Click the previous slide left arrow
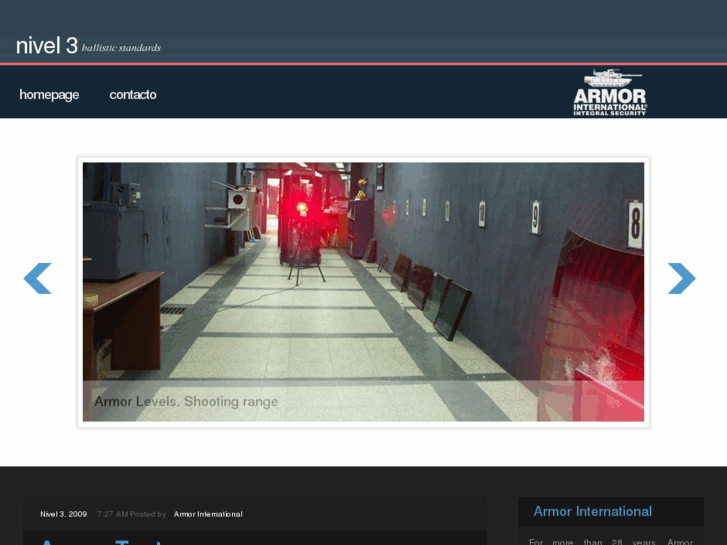 38,278
